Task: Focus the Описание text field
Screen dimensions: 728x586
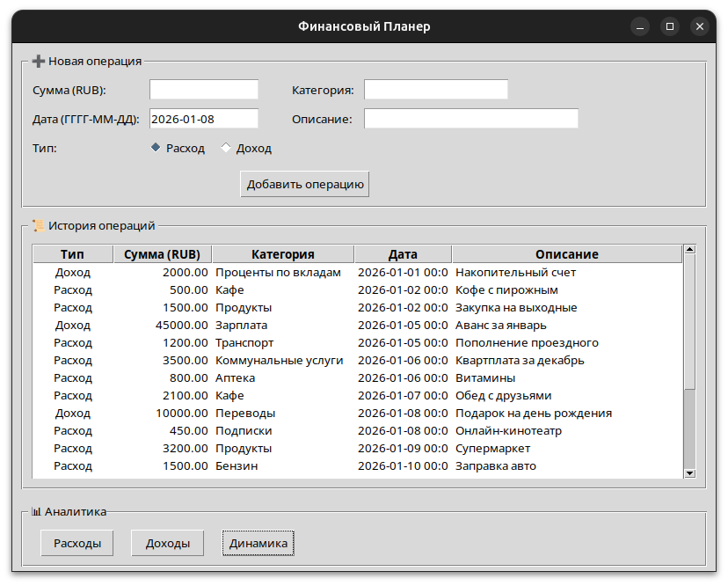Action: click(x=471, y=119)
